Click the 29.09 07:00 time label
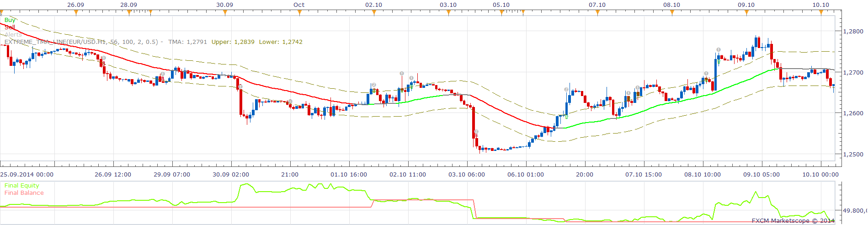Viewport: 868px width, 225px height. tap(172, 175)
